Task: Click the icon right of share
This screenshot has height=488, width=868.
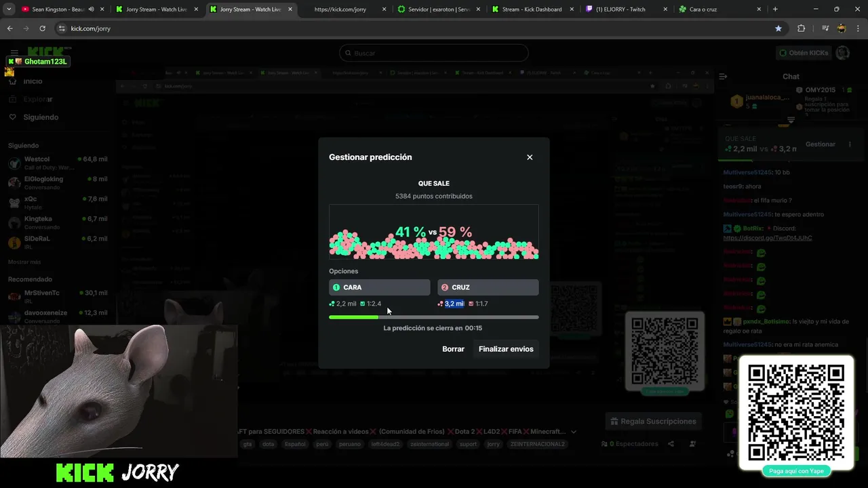Action: 692,444
